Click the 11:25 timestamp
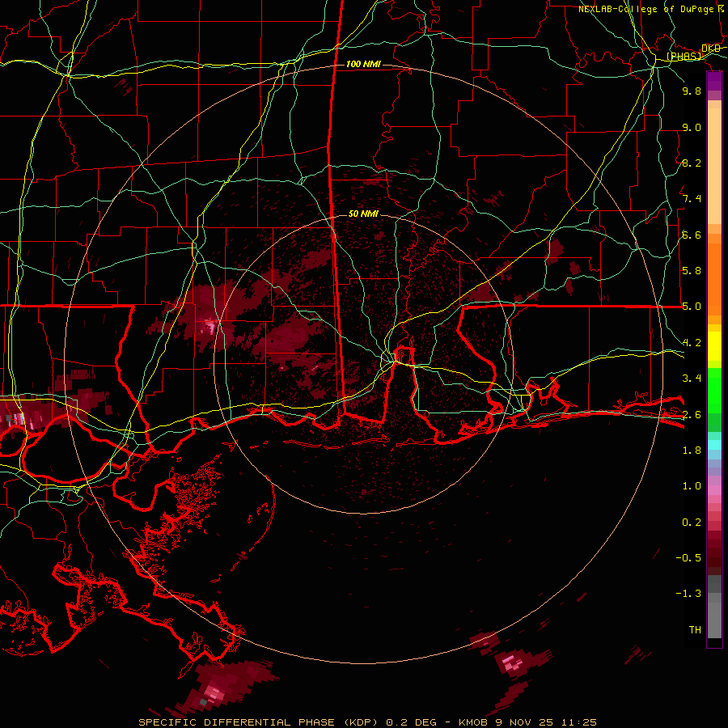 click(579, 722)
